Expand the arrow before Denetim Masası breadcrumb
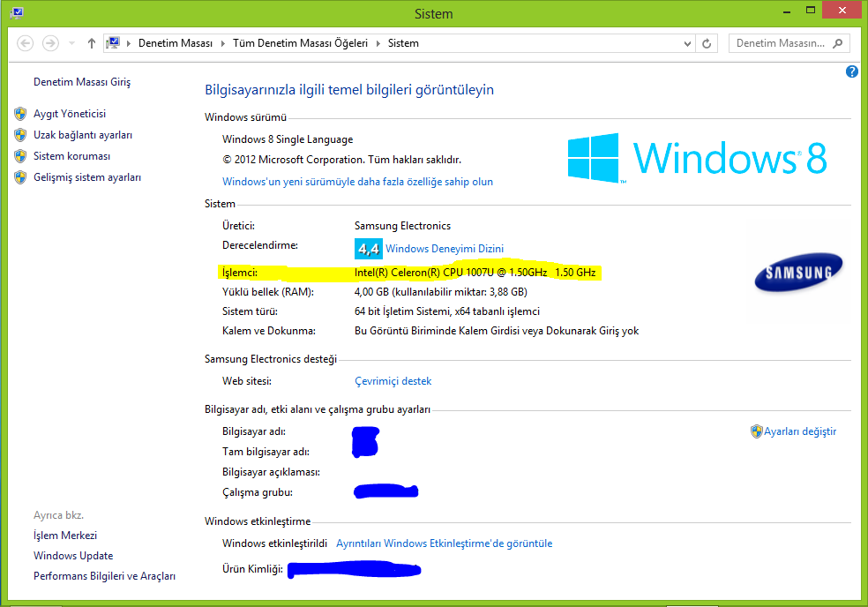Viewport: 868px width, 607px height. [x=129, y=43]
